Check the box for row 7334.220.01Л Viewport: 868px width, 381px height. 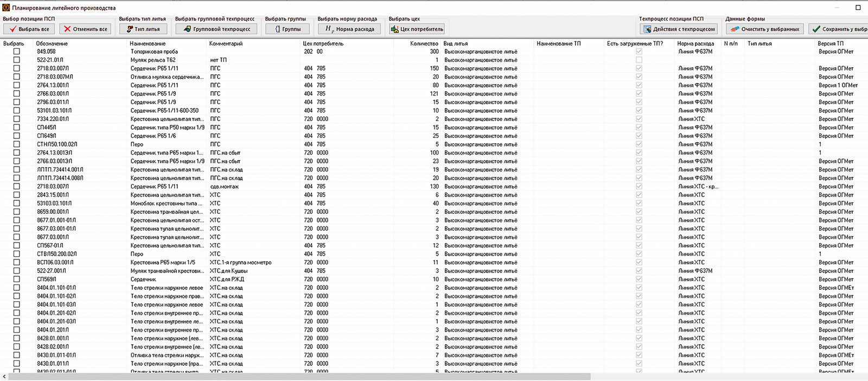[x=16, y=119]
